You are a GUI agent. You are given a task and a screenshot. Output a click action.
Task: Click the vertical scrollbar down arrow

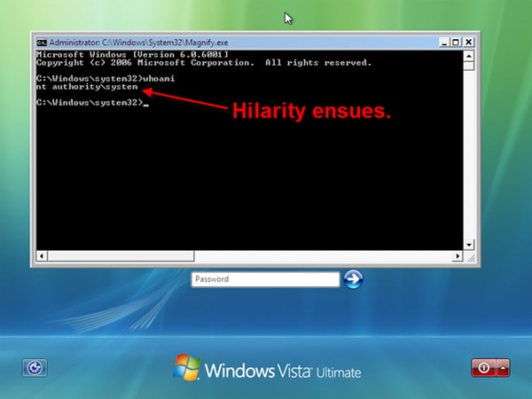tap(468, 245)
